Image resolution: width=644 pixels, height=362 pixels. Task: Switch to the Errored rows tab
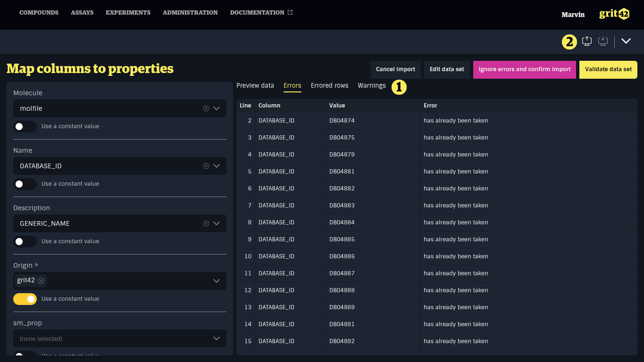[x=329, y=85]
